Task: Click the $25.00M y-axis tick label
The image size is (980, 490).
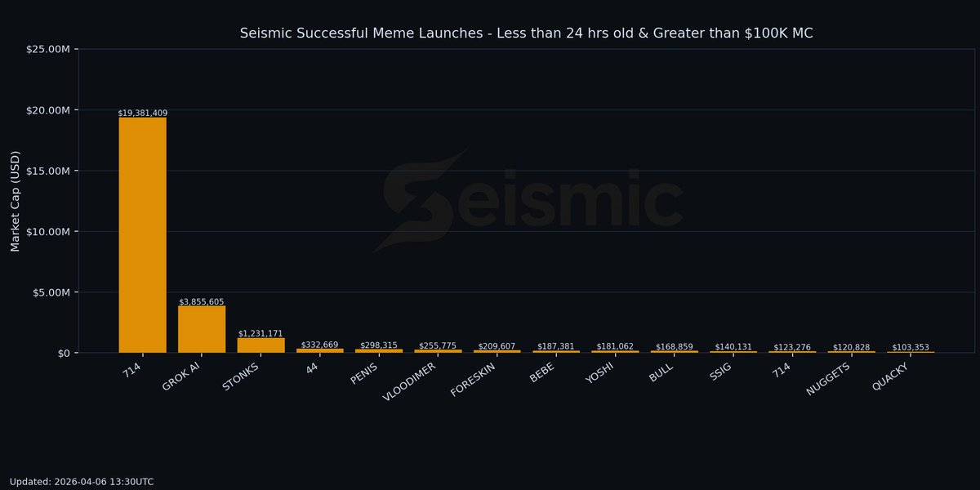Action: tap(48, 49)
